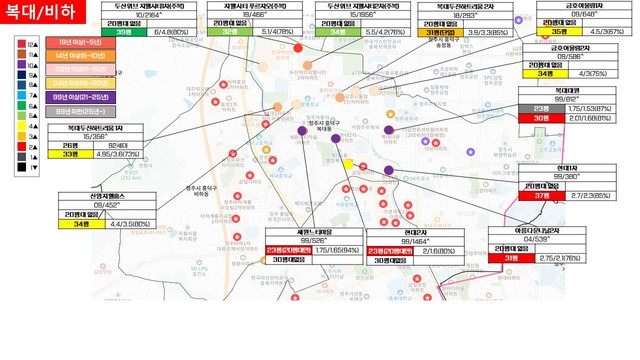The width and height of the screenshot is (640, 360).
Task: Click the light green '32평' cell
Action: coord(230,32)
